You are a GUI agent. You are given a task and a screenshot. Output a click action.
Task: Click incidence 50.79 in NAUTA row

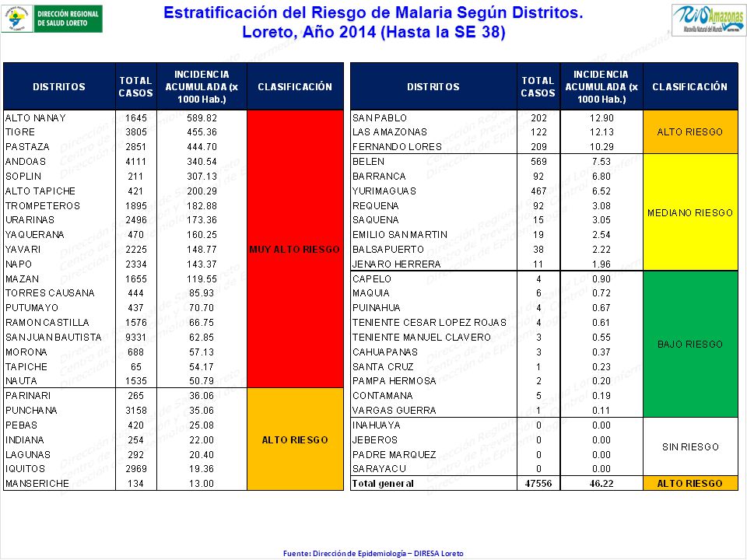(x=202, y=381)
